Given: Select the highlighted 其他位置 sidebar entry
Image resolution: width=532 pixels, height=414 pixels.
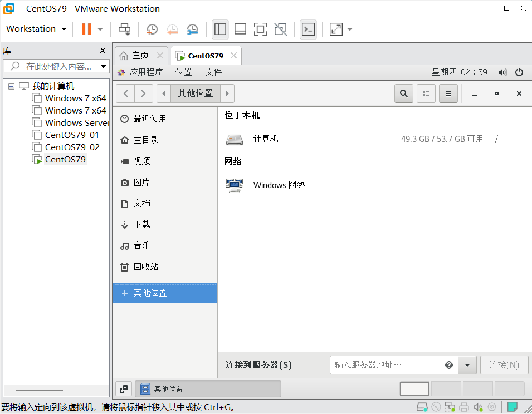Looking at the screenshot, I should pos(165,293).
